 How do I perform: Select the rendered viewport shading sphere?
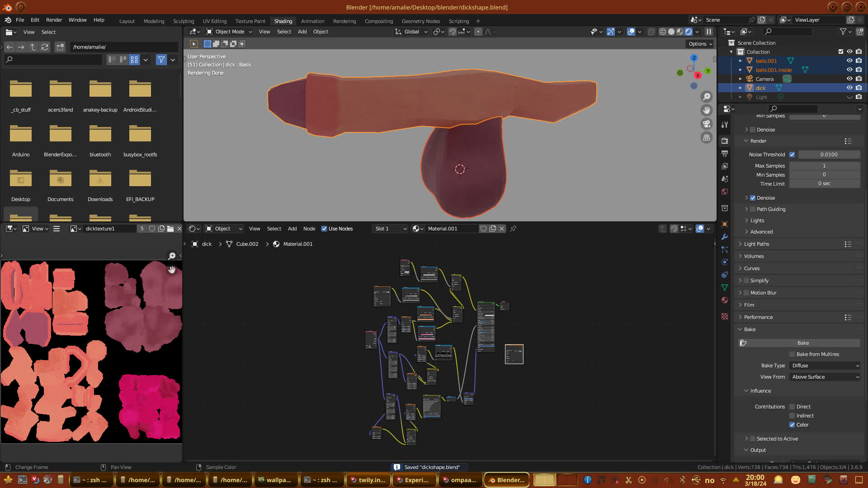point(688,32)
